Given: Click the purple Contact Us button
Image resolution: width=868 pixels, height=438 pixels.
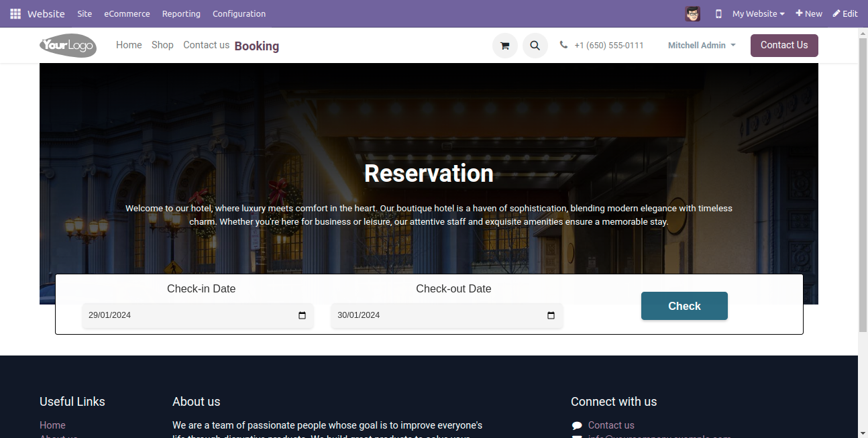Looking at the screenshot, I should (783, 46).
